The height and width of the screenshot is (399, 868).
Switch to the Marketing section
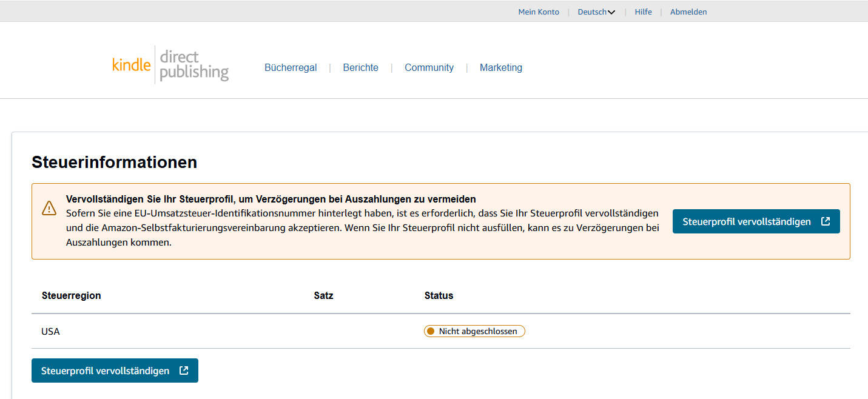[x=501, y=67]
